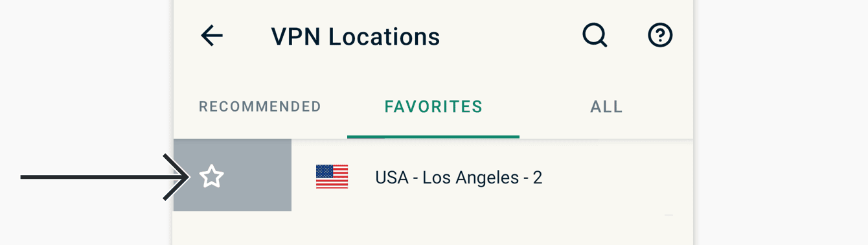Connect to USA - Los Angeles - 2
Image resolution: width=868 pixels, height=245 pixels.
[x=459, y=177]
